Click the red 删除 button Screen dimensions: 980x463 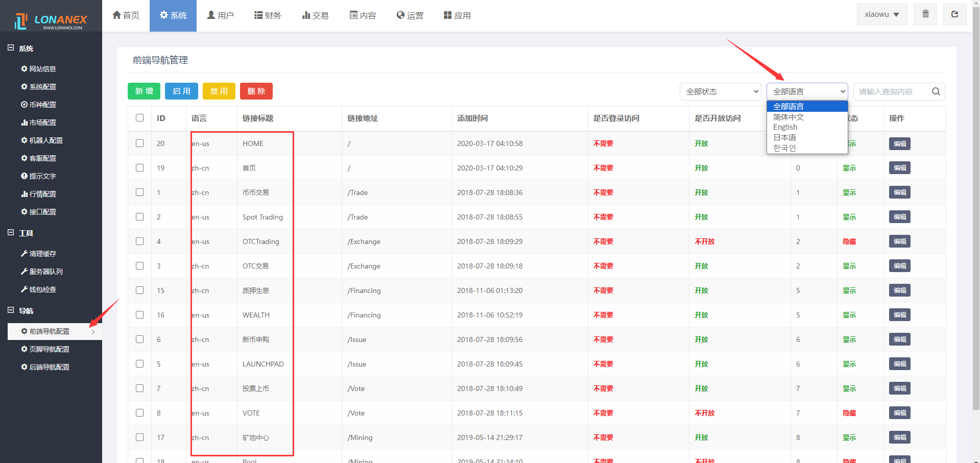pos(256,91)
